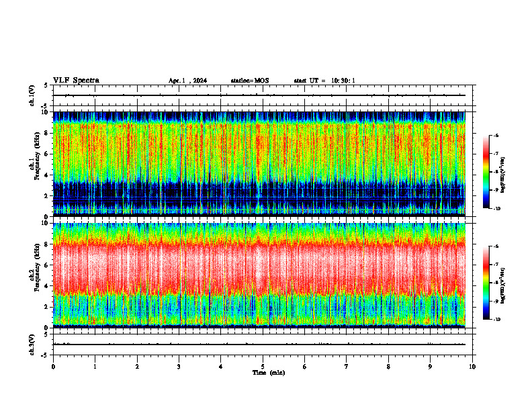Click the time axis tick label "2"
This screenshot has width=532, height=411.
coord(137,367)
